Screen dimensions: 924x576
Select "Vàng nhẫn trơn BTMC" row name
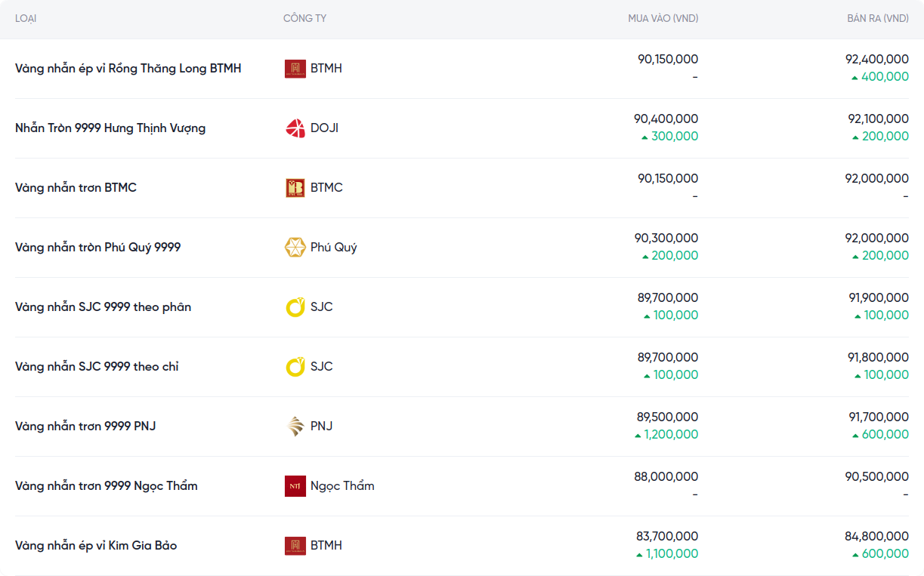tap(76, 188)
